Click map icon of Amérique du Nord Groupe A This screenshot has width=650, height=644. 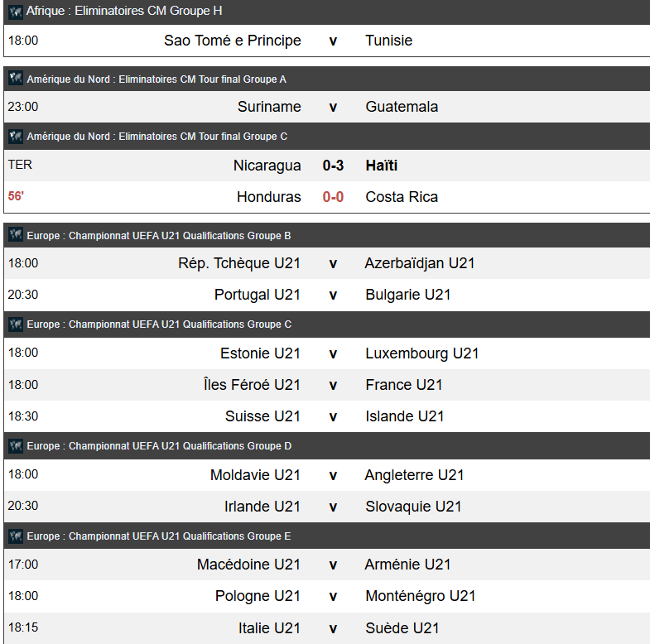tap(16, 79)
